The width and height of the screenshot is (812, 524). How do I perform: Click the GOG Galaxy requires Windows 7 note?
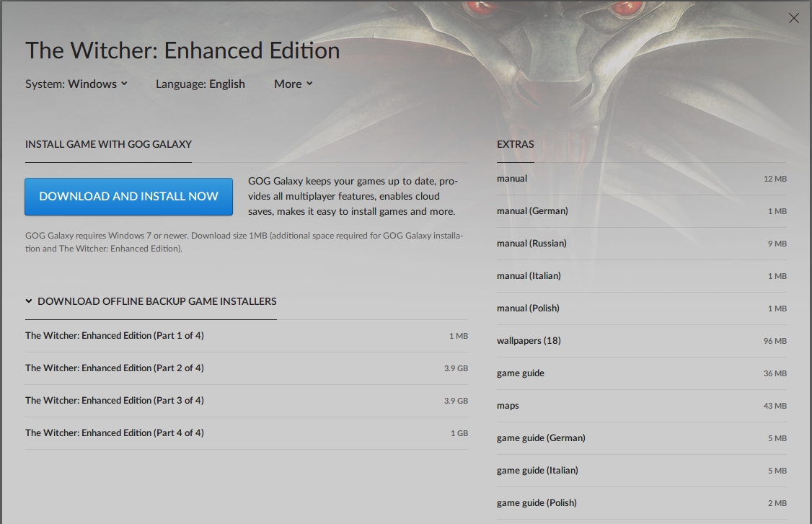[x=244, y=241]
